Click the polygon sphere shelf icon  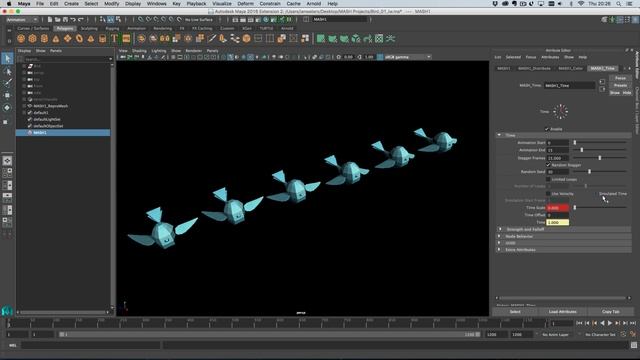pos(21,39)
